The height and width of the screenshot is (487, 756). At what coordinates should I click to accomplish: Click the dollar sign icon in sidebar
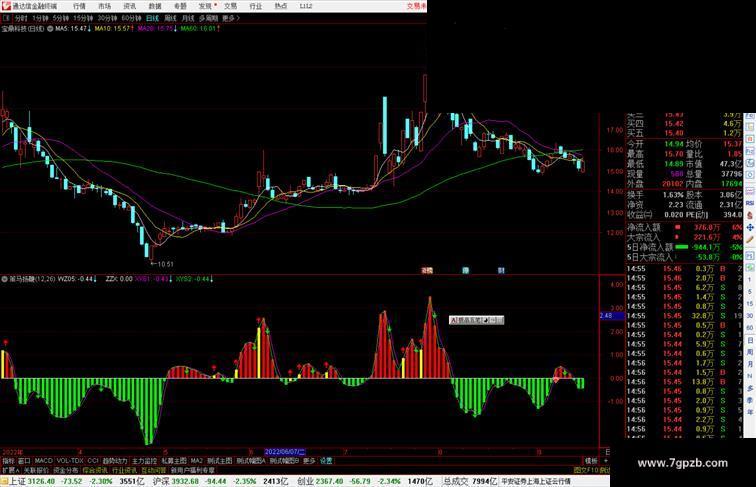click(750, 216)
